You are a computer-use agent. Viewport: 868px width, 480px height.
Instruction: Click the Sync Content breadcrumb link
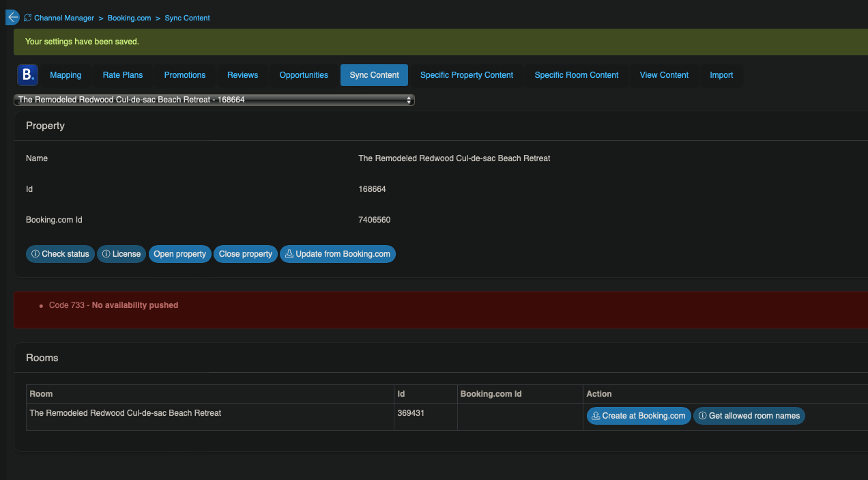click(x=187, y=18)
